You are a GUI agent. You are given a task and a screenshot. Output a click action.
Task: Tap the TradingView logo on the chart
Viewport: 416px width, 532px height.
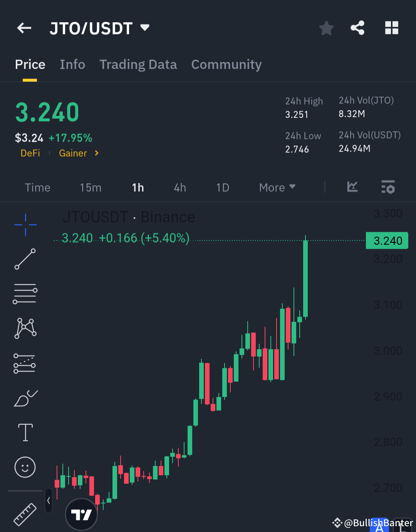[x=81, y=514]
